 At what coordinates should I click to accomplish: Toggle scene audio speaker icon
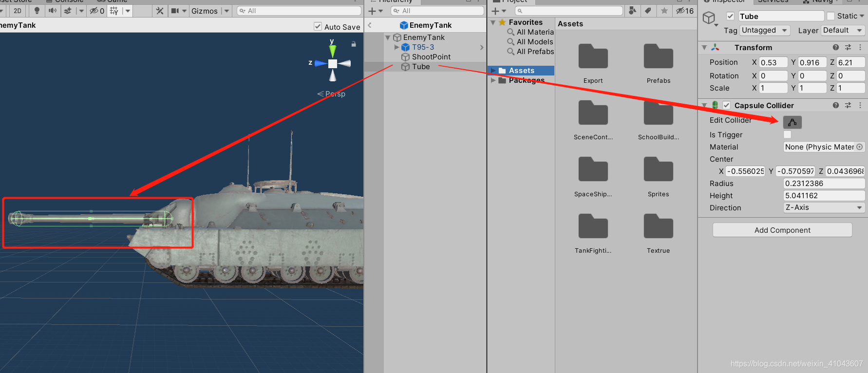click(52, 11)
